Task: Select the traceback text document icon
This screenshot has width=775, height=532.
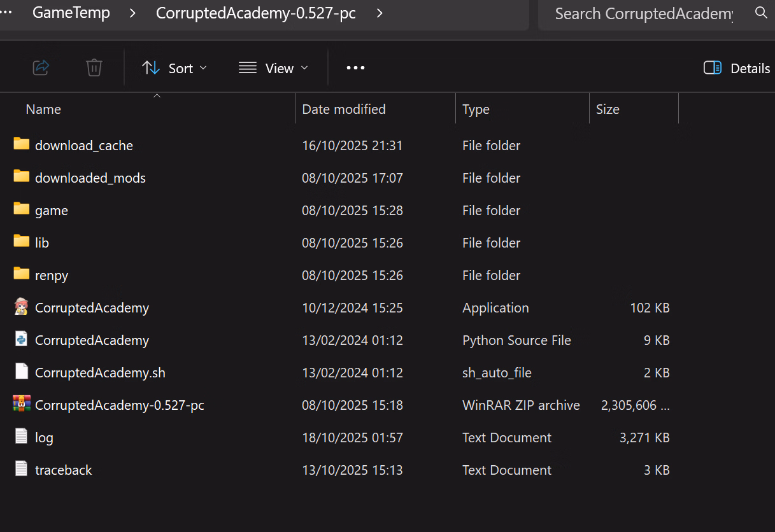Action: [21, 469]
